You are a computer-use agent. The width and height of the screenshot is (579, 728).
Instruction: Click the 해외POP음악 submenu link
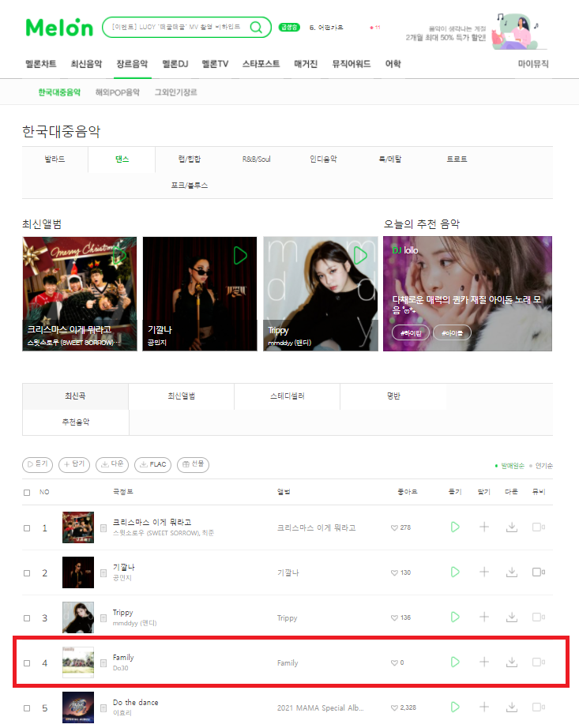click(118, 92)
